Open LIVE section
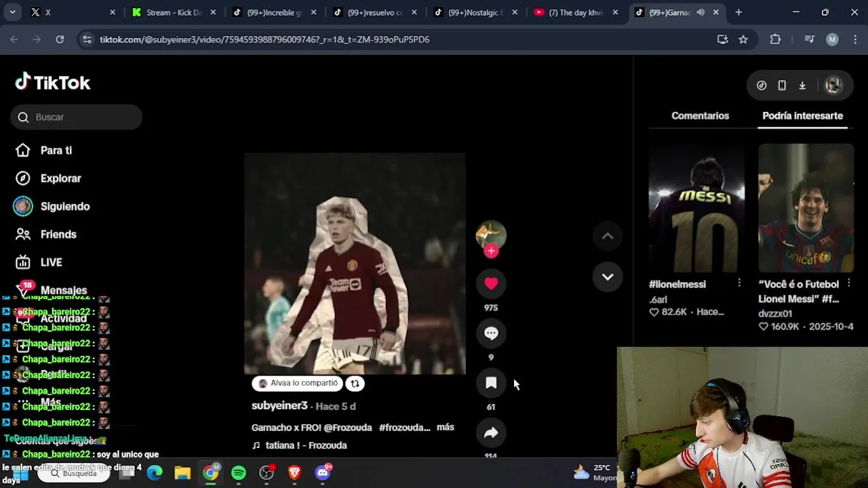 tap(51, 262)
